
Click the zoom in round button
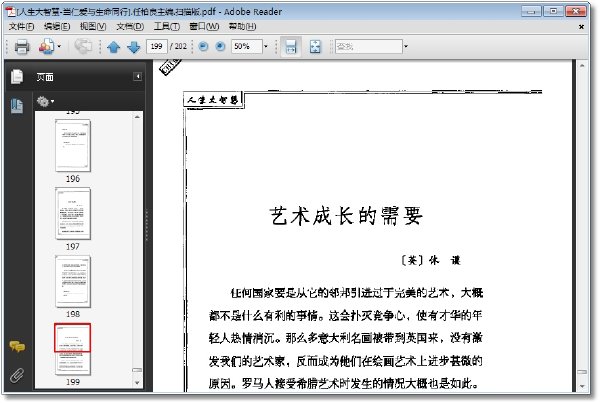(x=220, y=47)
